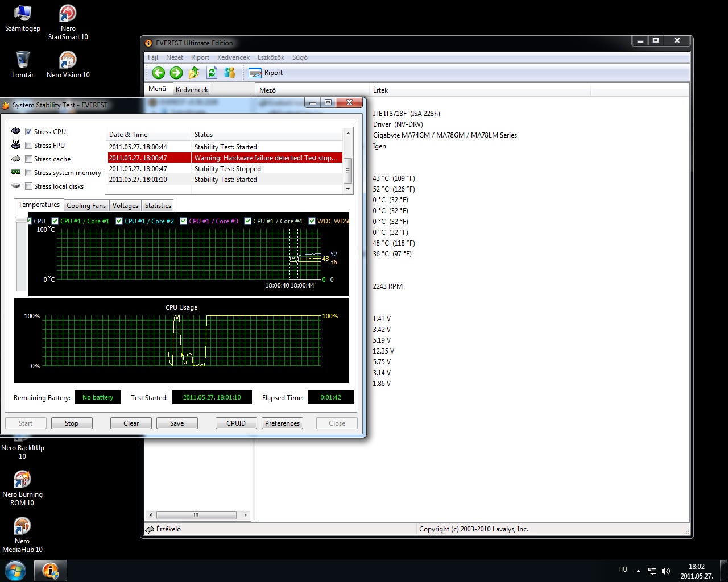Toggle CPU #1 / Core #1 graph checkbox
This screenshot has width=728, height=582.
[x=55, y=221]
